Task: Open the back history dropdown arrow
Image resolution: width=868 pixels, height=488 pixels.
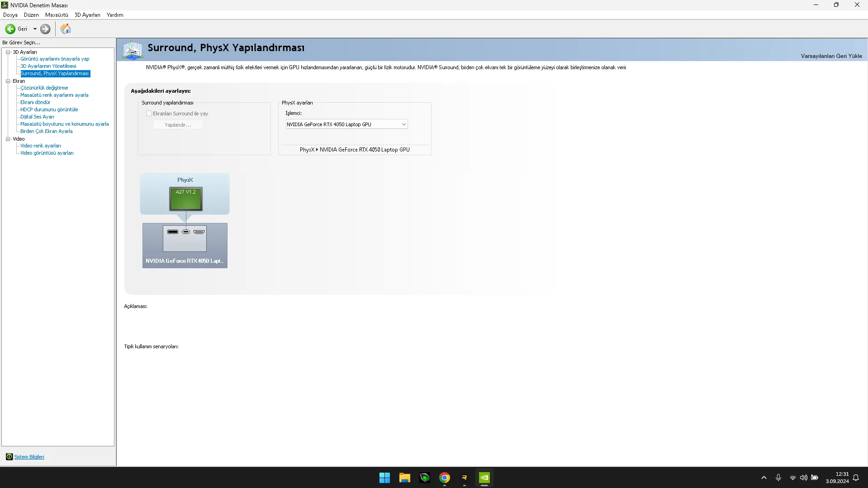Action: point(35,29)
